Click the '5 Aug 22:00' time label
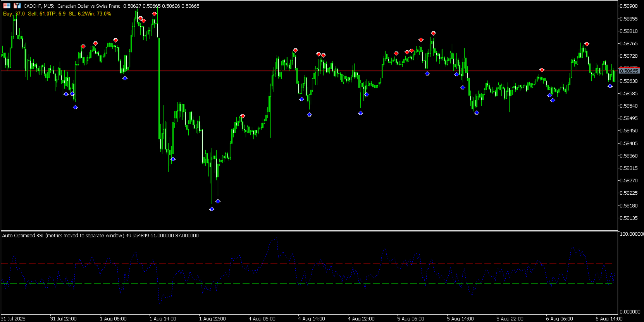The width and height of the screenshot is (644, 322). [x=510, y=319]
